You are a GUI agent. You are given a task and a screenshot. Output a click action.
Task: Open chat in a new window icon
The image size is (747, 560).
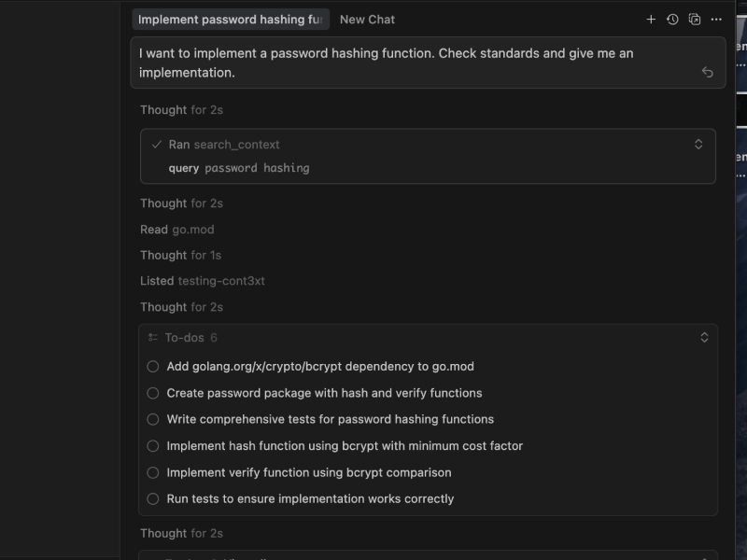694,19
